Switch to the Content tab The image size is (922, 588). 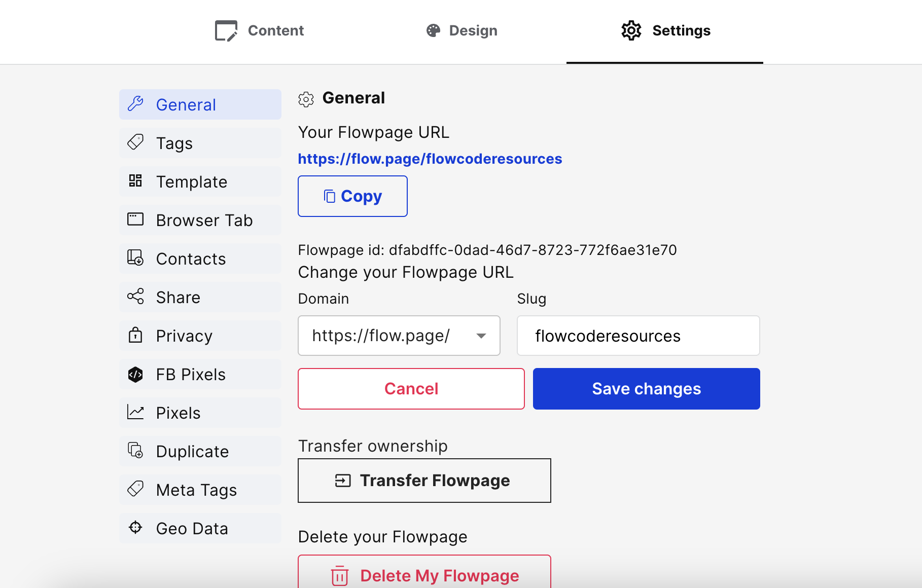[259, 30]
